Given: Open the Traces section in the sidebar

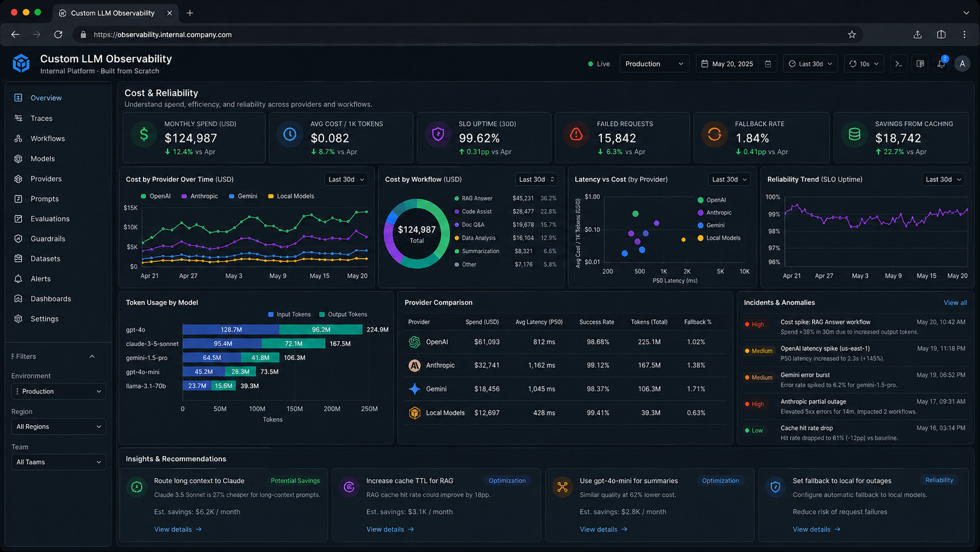Looking at the screenshot, I should (41, 118).
